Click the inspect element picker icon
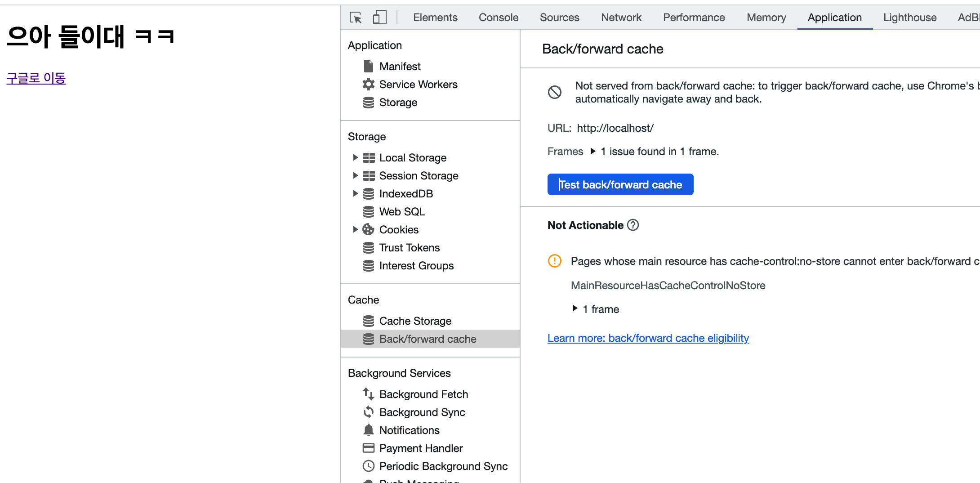 coord(356,18)
